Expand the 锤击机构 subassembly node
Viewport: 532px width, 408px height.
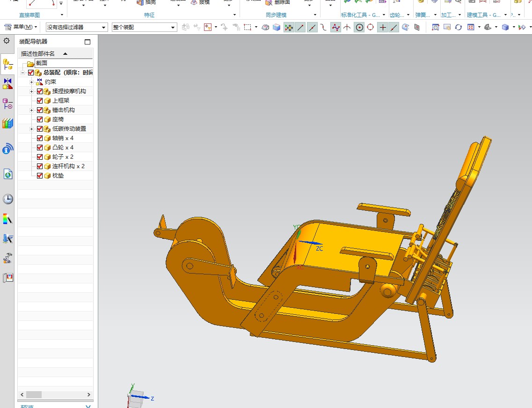[31, 110]
